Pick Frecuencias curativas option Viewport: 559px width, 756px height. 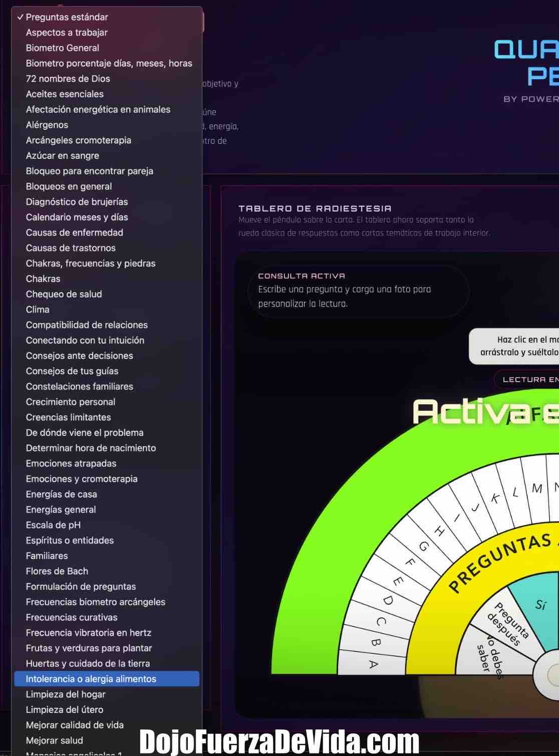coord(107,618)
